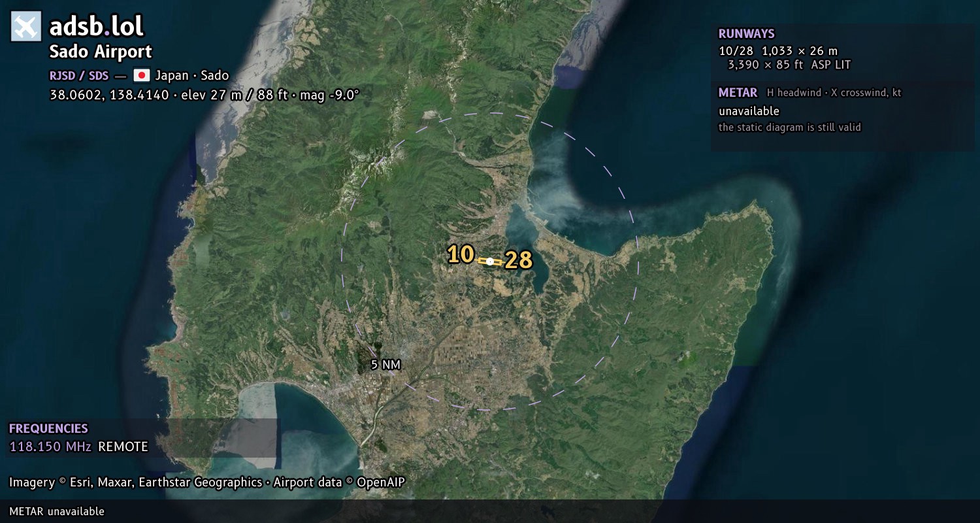The image size is (980, 523).
Task: Click the imagery and airport data attribution text
Action: (207, 482)
